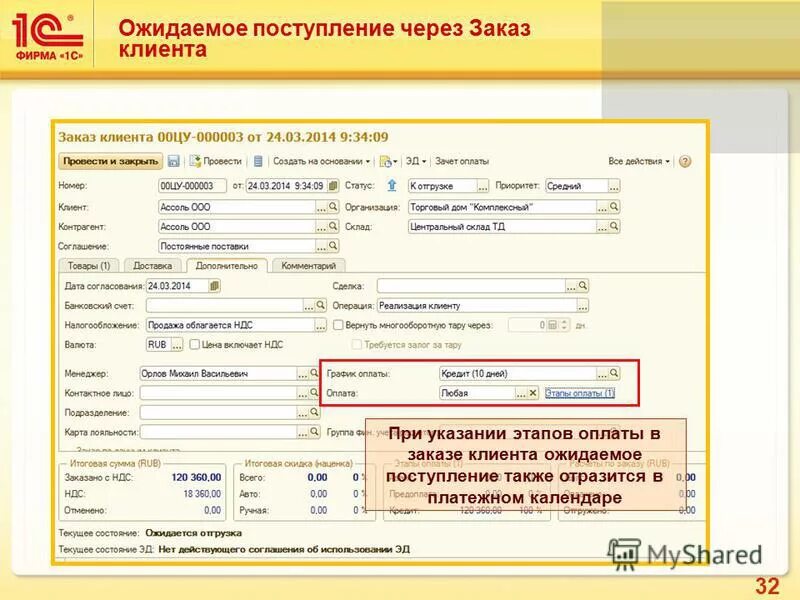Viewport: 800px width, 600px height.
Task: Open the calendar picker for Дата согласования
Action: (x=216, y=283)
